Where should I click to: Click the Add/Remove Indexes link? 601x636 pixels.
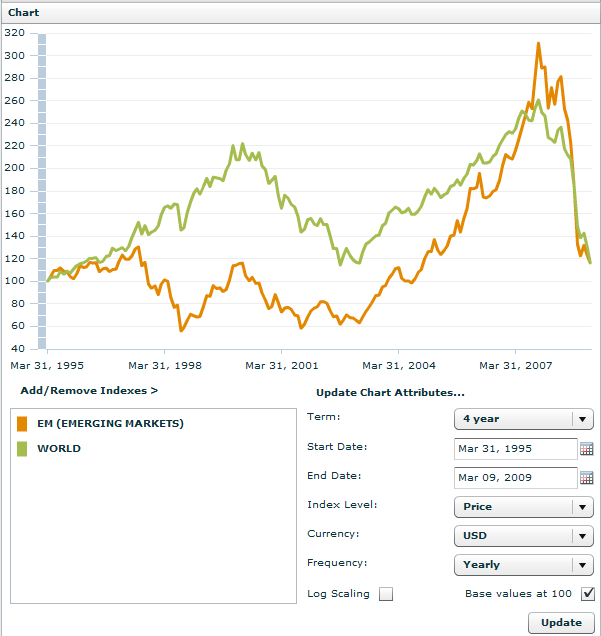(x=89, y=390)
